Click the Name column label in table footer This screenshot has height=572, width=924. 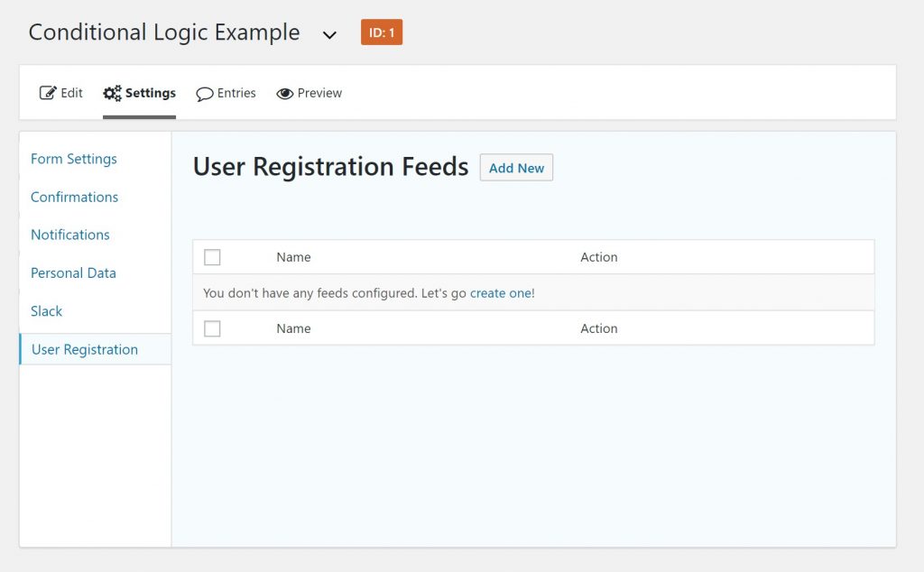[293, 328]
